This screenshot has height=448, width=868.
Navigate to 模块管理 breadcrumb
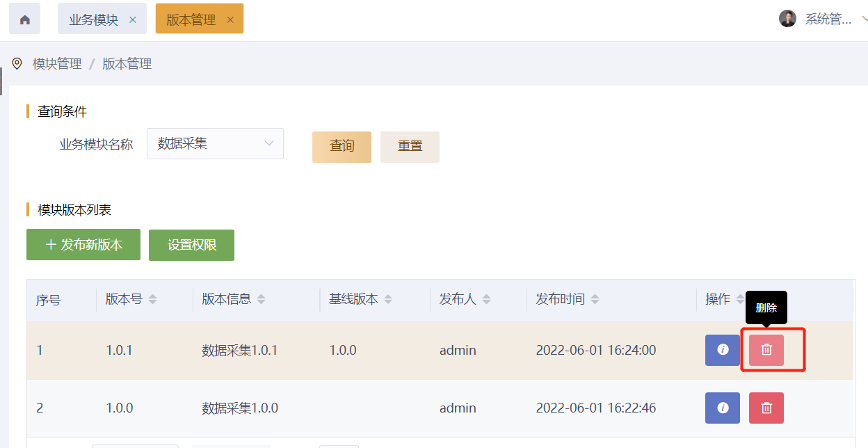57,64
